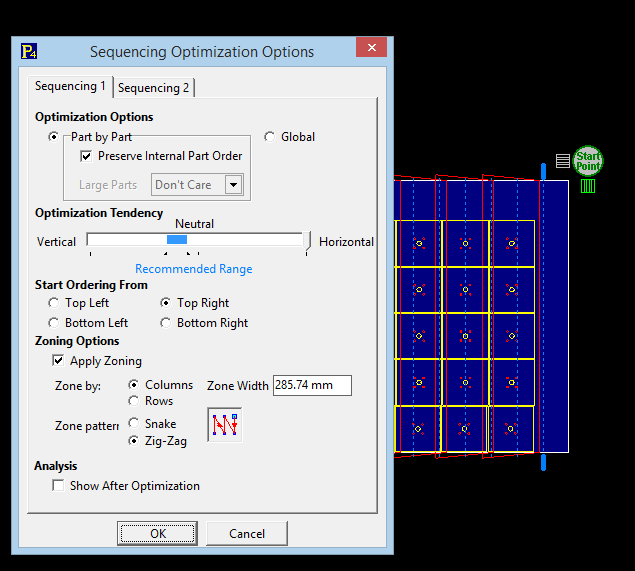Select the Part by Part radio button
Screen dimensions: 635x571
(53, 137)
